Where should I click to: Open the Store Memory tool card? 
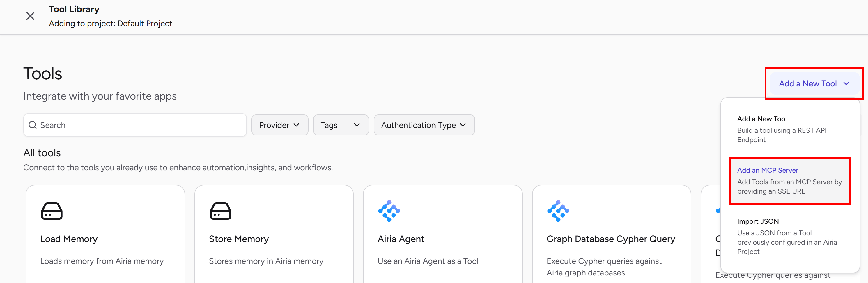(274, 234)
